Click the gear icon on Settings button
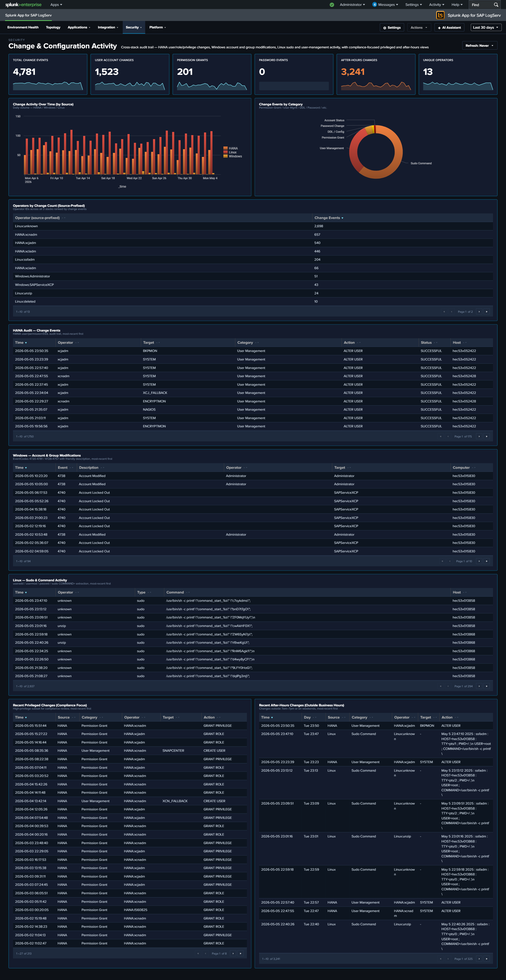Image resolution: width=506 pixels, height=980 pixels. click(x=385, y=28)
